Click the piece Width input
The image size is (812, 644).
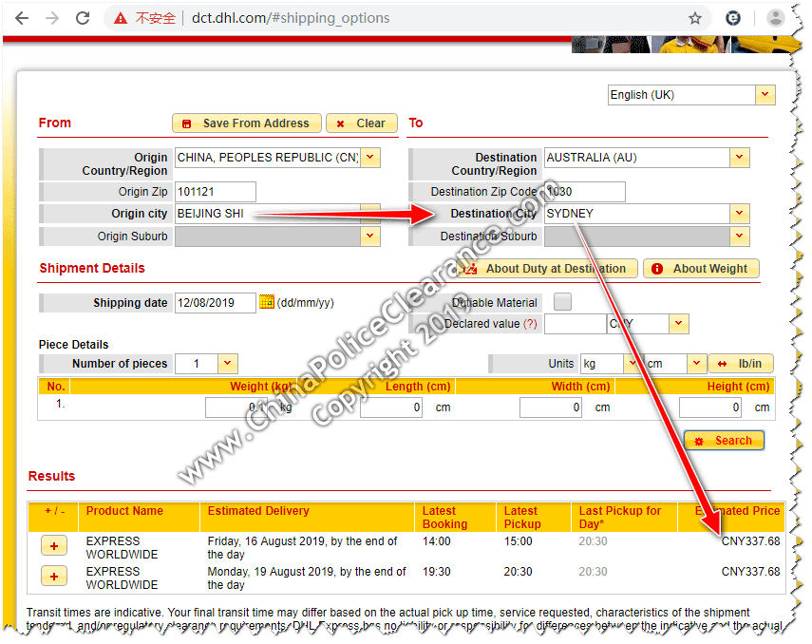pos(551,407)
